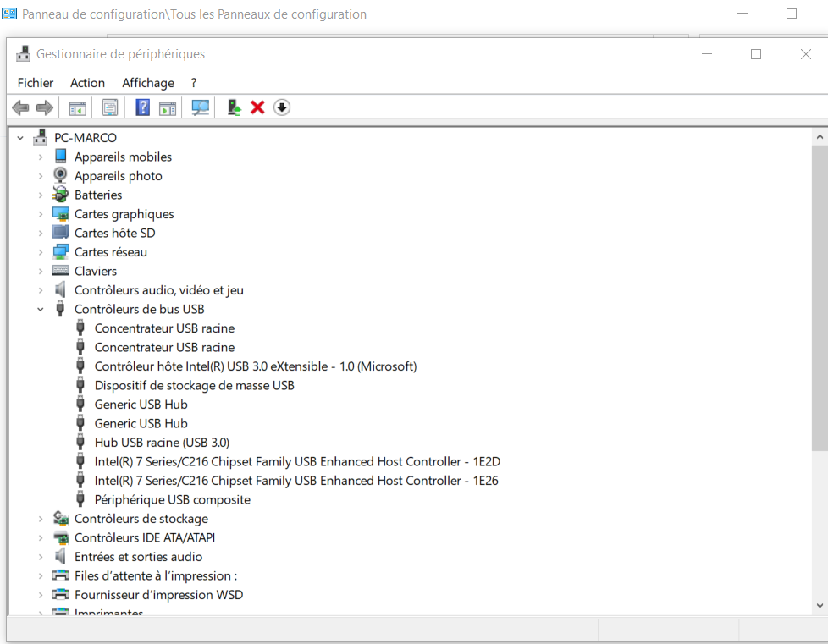Expand the Cartes hôte SD category

[41, 233]
